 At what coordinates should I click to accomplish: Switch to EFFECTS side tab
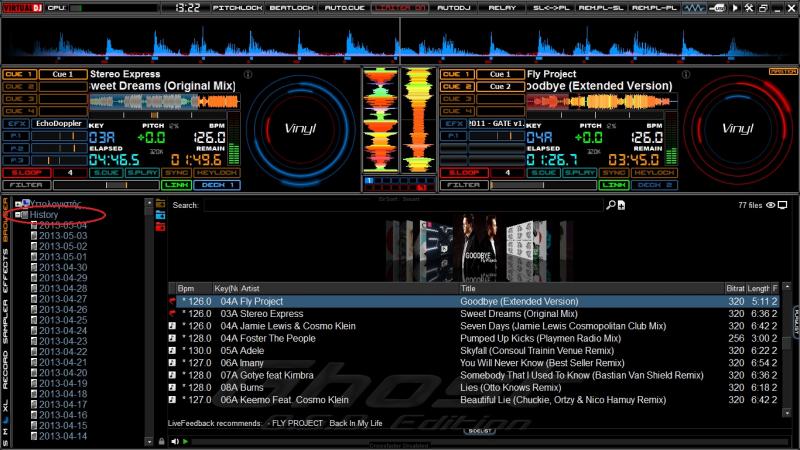(x=5, y=270)
